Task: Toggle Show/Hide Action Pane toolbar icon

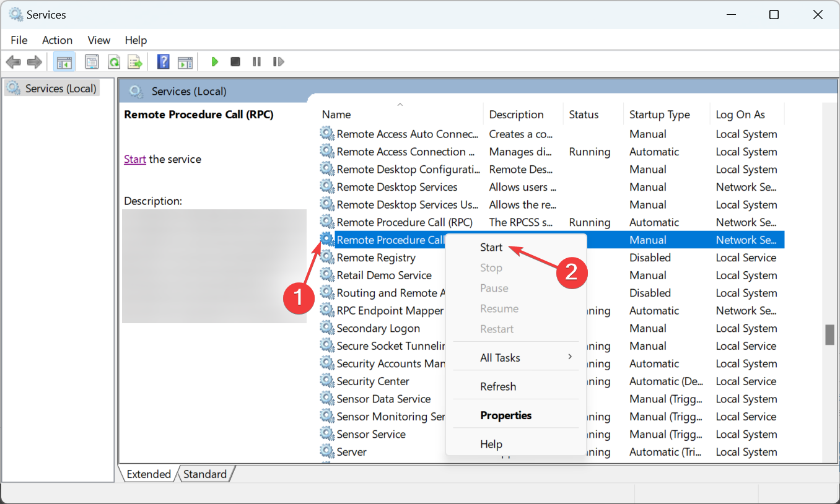Action: [x=185, y=62]
